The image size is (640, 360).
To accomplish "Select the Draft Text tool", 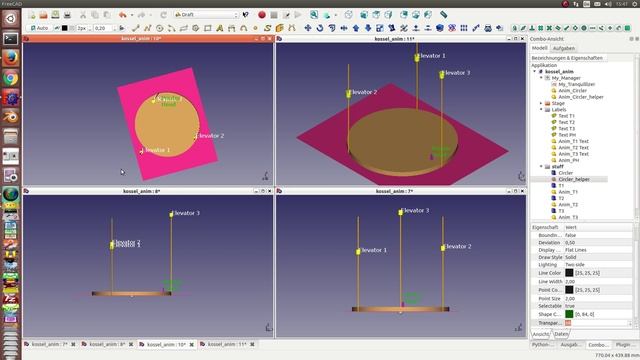I will (220, 28).
